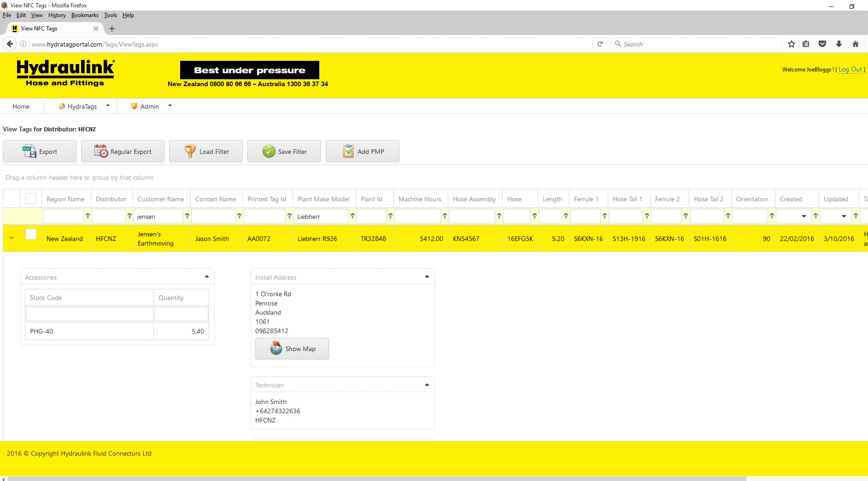This screenshot has height=481, width=868.
Task: Click filter icon beside Hose Assembly filter box
Action: pyautogui.click(x=499, y=216)
